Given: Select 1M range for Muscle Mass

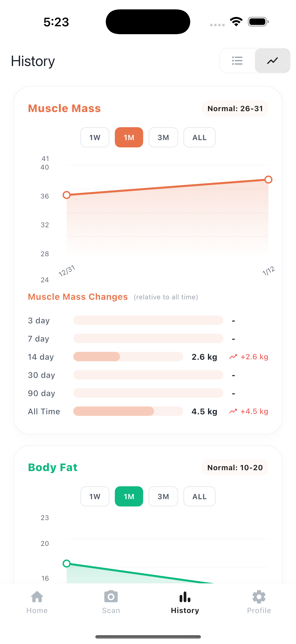Looking at the screenshot, I should point(129,137).
